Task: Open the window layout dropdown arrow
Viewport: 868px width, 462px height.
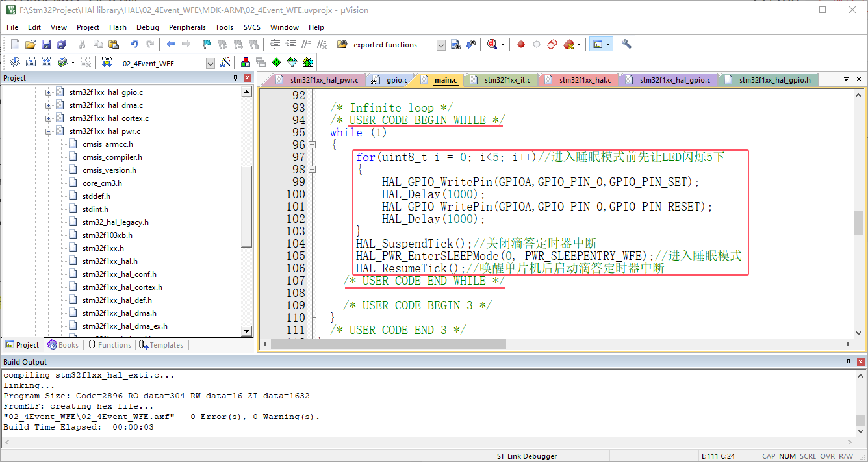Action: (x=608, y=44)
